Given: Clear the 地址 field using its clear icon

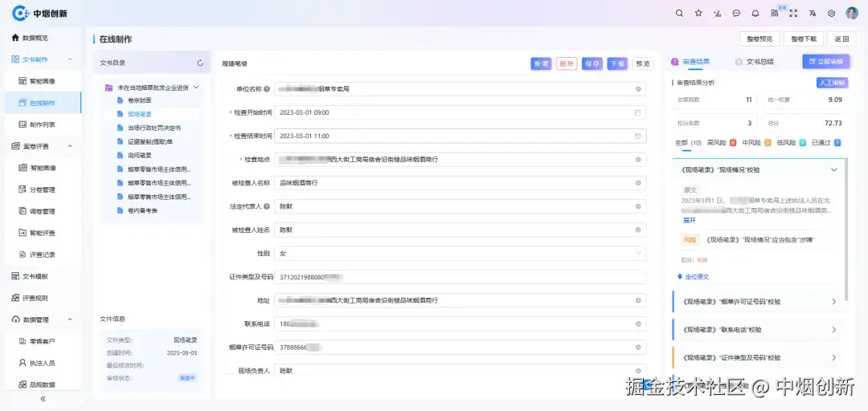Looking at the screenshot, I should click(637, 300).
